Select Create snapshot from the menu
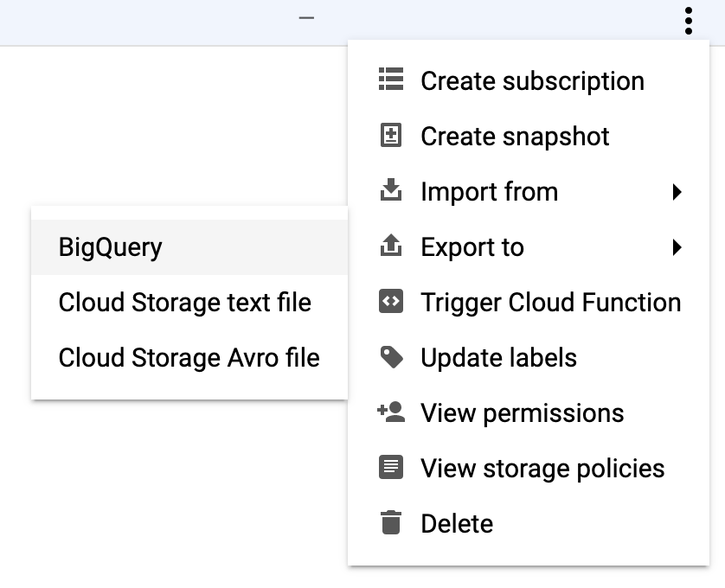The image size is (725, 588). 514,136
